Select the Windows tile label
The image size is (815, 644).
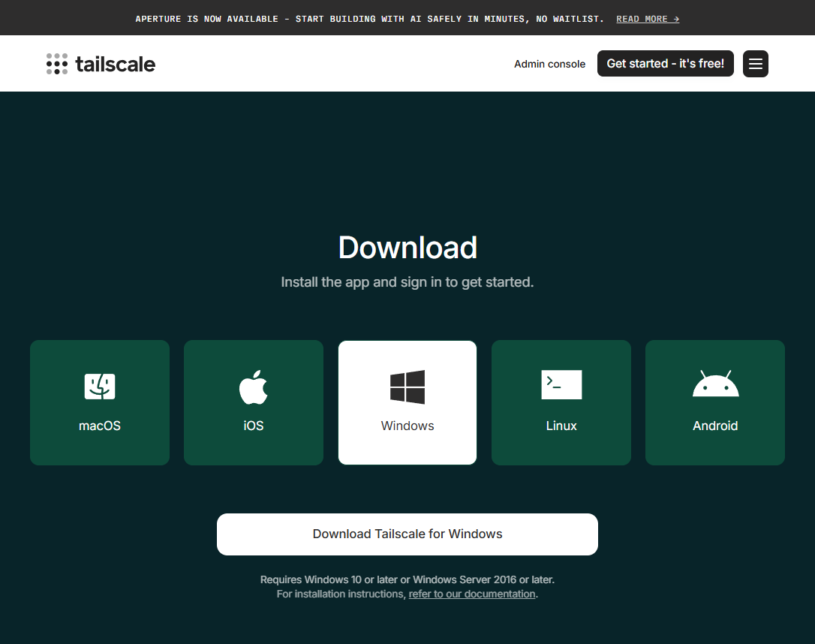[x=407, y=426]
